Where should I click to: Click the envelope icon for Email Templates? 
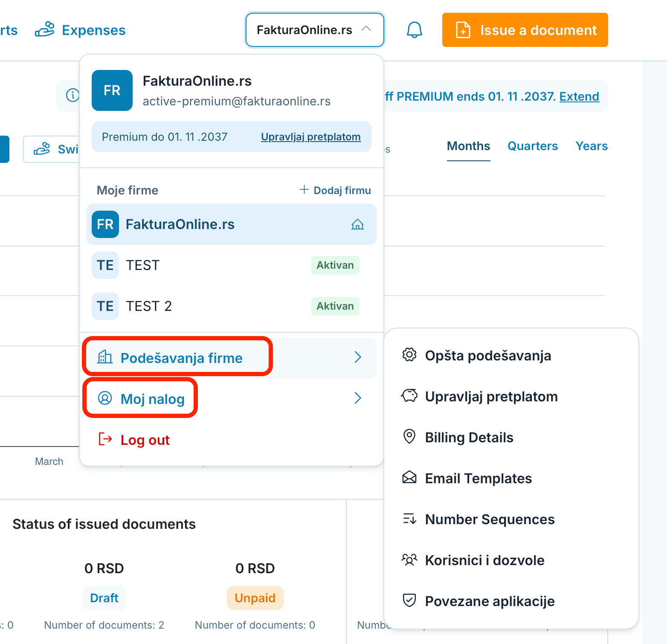(x=409, y=477)
